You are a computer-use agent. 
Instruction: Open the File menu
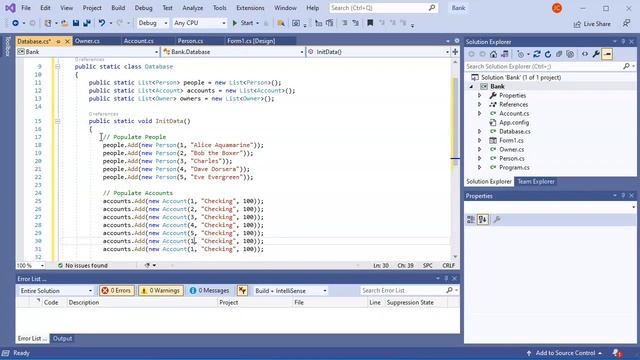(26, 8)
